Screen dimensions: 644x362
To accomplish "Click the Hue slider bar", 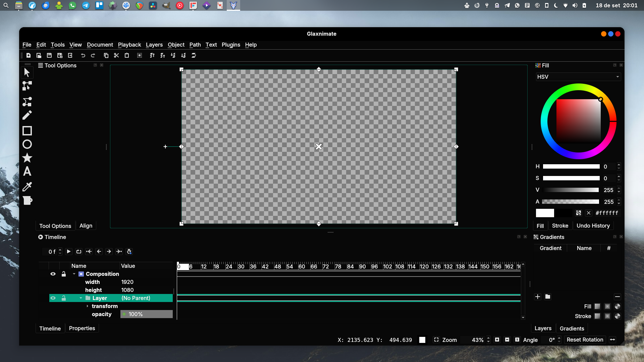I will (571, 167).
